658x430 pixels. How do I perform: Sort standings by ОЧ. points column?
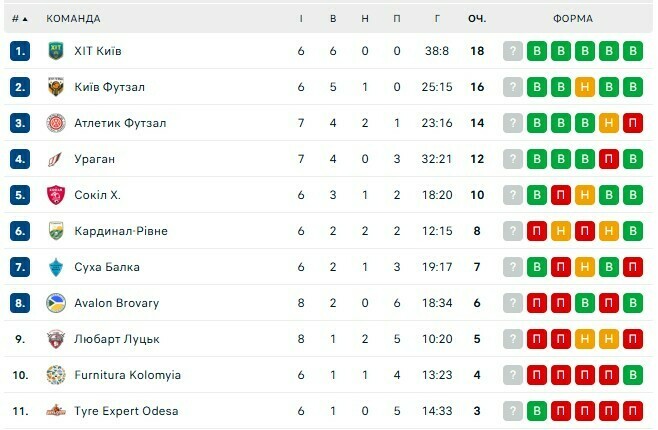(x=476, y=19)
